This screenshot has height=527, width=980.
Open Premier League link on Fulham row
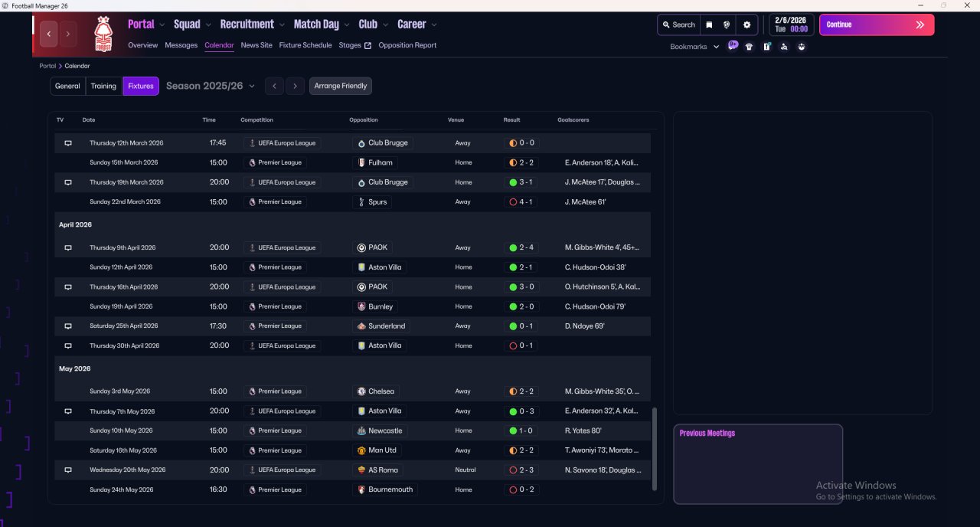(275, 162)
